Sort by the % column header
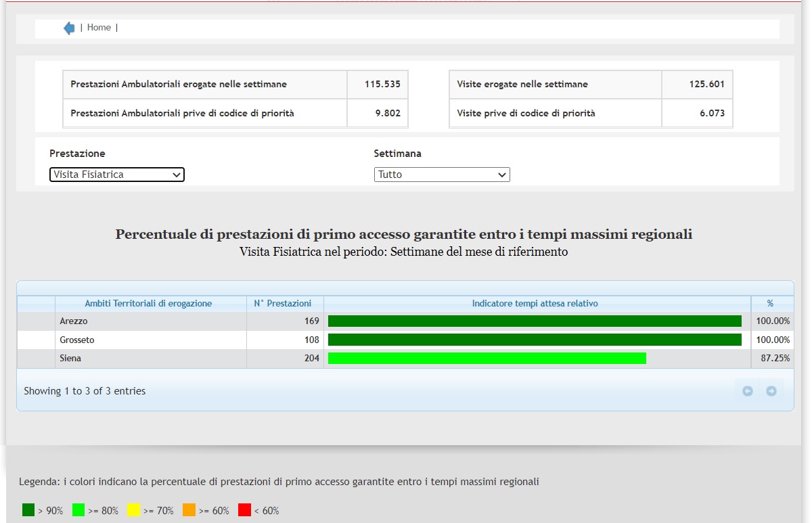This screenshot has width=812, height=523. pos(769,304)
